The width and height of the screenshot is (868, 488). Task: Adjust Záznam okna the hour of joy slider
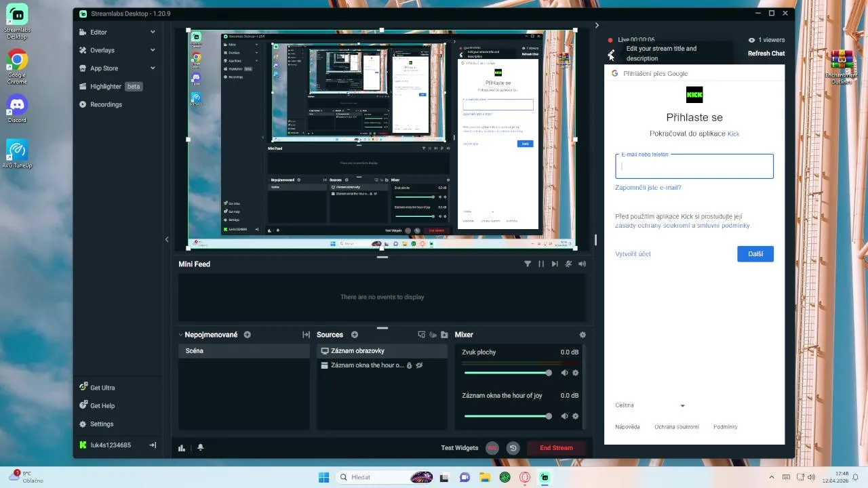[x=507, y=416]
